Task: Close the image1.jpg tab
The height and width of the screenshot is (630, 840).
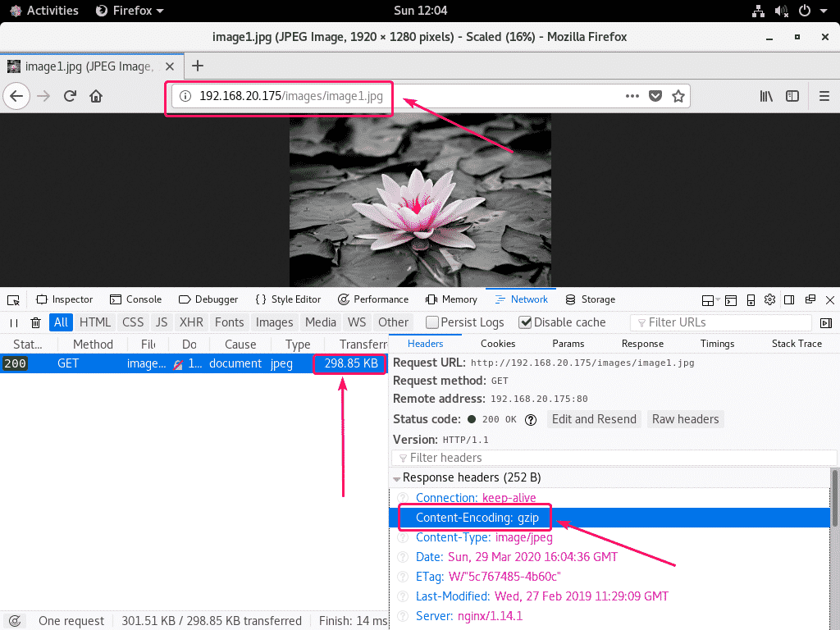Action: (x=170, y=66)
